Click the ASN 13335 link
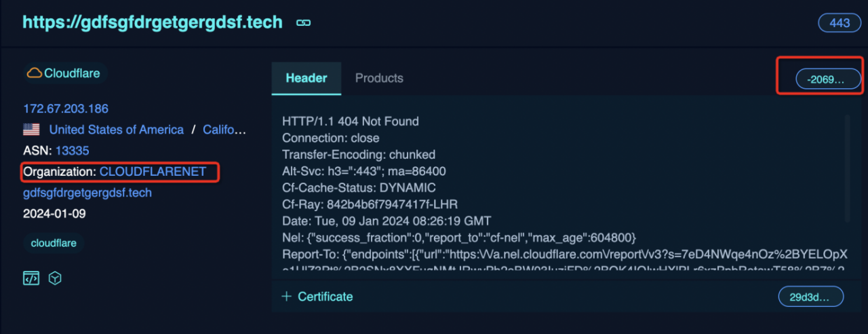Viewport: 868px width, 334px height. coord(73,151)
